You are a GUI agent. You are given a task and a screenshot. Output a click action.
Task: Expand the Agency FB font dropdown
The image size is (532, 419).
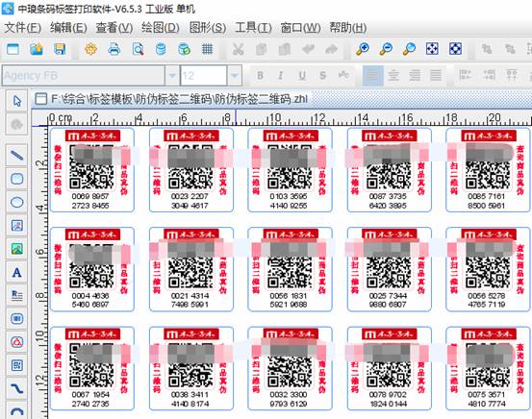[172, 75]
